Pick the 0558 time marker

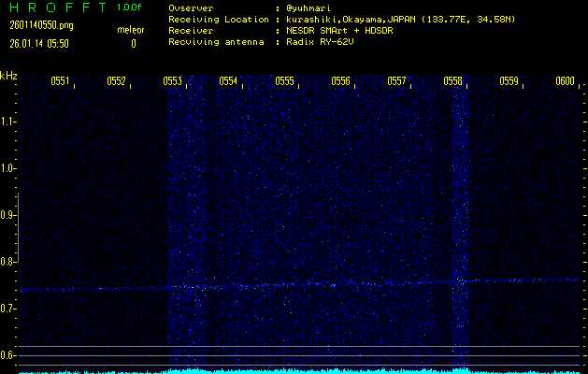pyautogui.click(x=452, y=81)
